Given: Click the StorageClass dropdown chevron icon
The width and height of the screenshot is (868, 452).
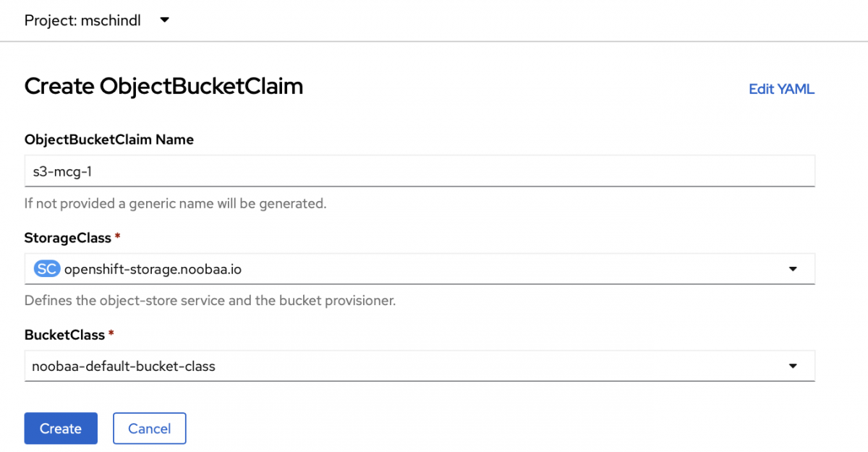Looking at the screenshot, I should (793, 268).
